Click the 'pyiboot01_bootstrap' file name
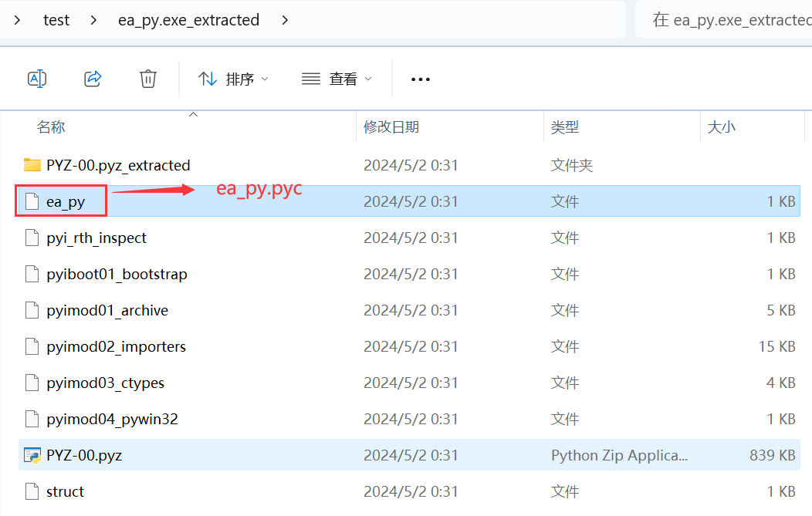812x516 pixels. pyautogui.click(x=117, y=275)
